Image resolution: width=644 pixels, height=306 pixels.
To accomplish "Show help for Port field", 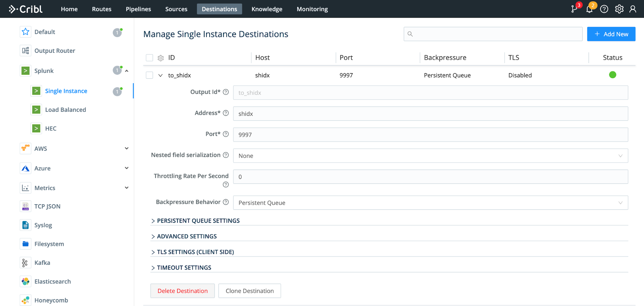I will [x=226, y=134].
